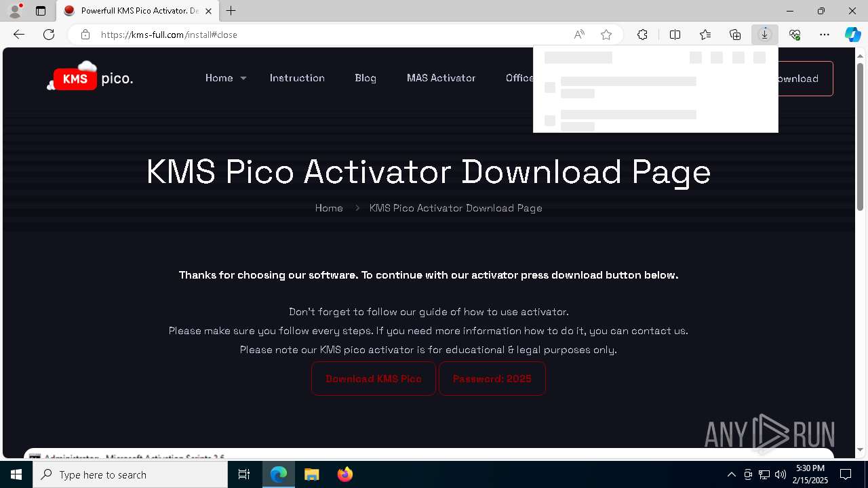868x488 pixels.
Task: Open the notification center icon
Action: [x=846, y=474]
